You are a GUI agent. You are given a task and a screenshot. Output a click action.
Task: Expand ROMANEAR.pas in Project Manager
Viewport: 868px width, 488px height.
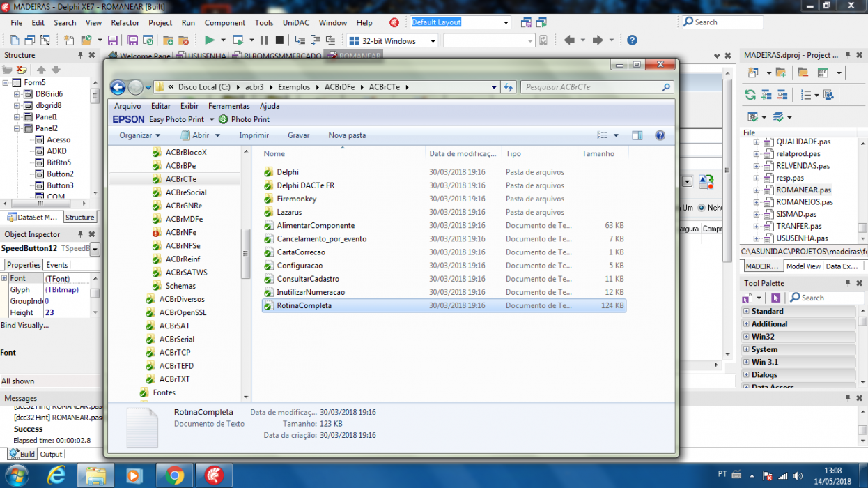[757, 190]
